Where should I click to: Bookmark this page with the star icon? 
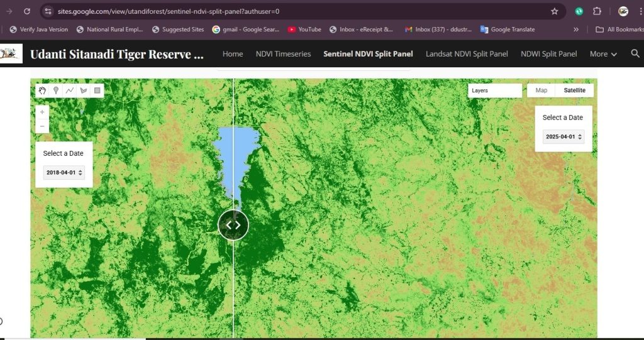pos(554,11)
